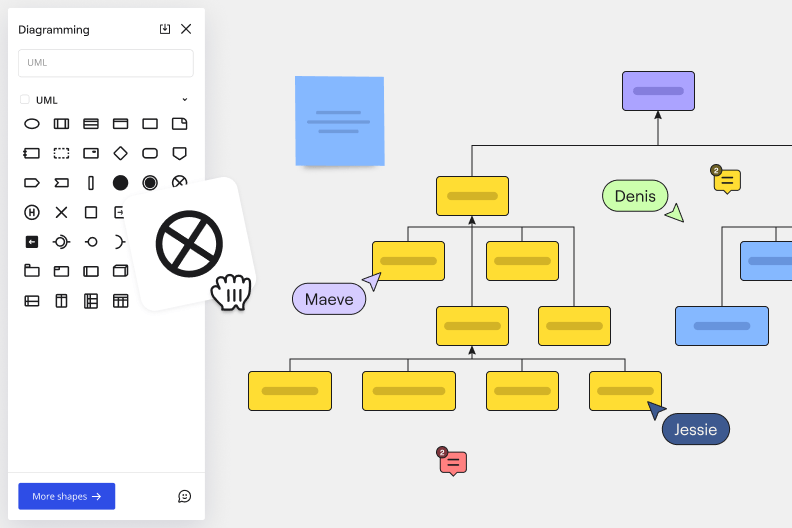Select the double-circle final state shape
792x528 pixels.
click(150, 182)
